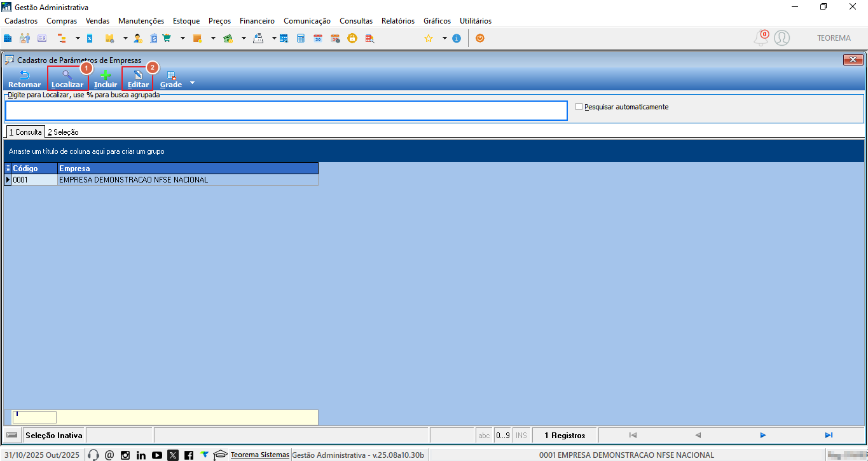Viewport: 868px width, 461px height.
Task: Click the Incluir button
Action: [106, 79]
